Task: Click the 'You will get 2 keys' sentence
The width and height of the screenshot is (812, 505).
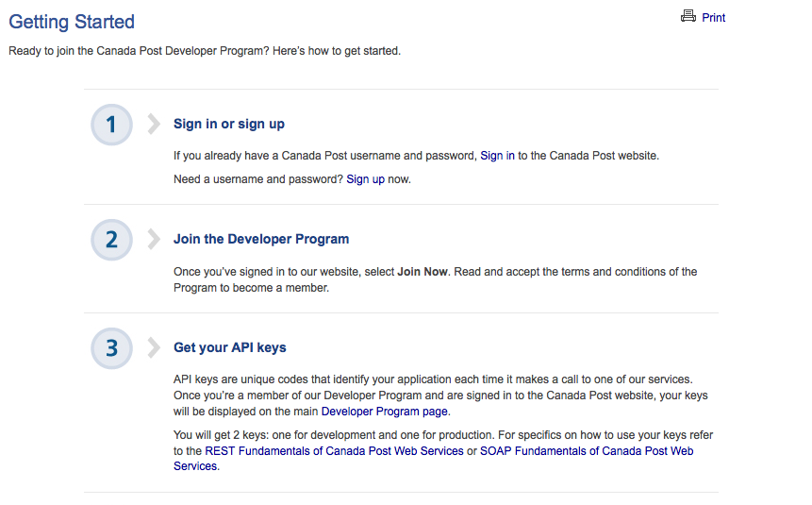Action: coord(333,435)
